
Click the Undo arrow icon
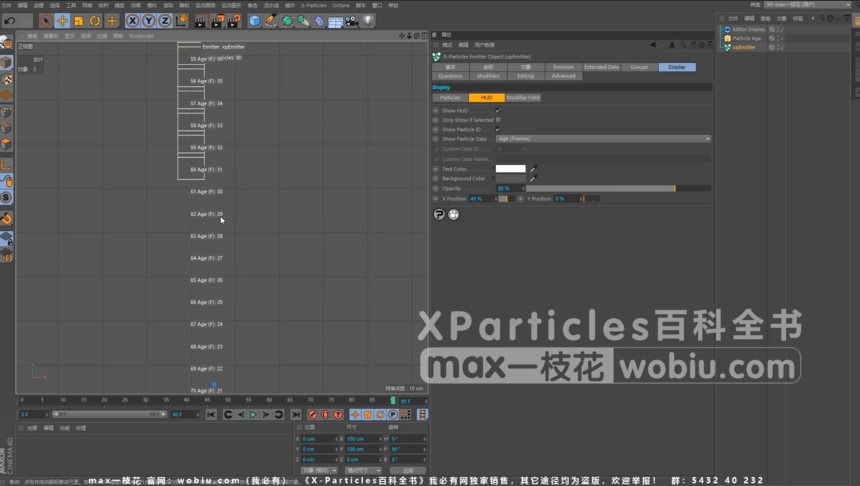point(9,21)
